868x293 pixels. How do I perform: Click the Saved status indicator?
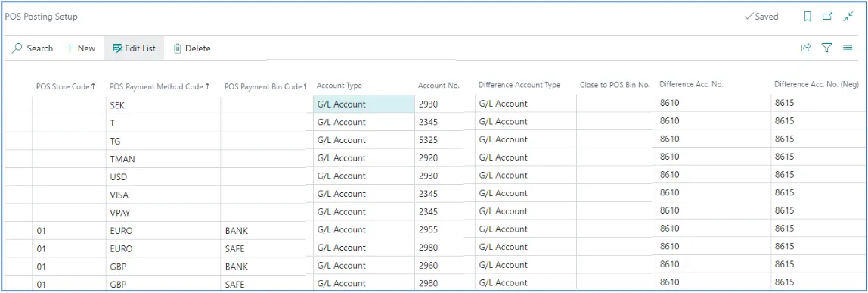[761, 17]
